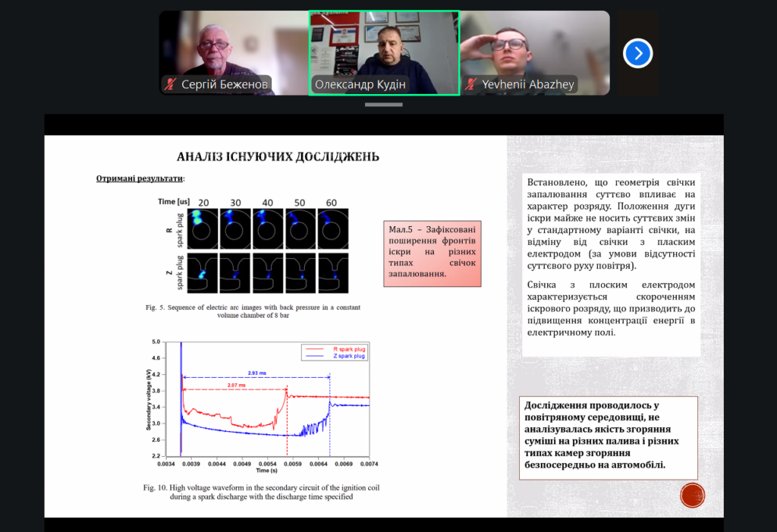Image resolution: width=777 pixels, height=532 pixels.
Task: Click the blue next-participants arrow button
Action: (637, 53)
